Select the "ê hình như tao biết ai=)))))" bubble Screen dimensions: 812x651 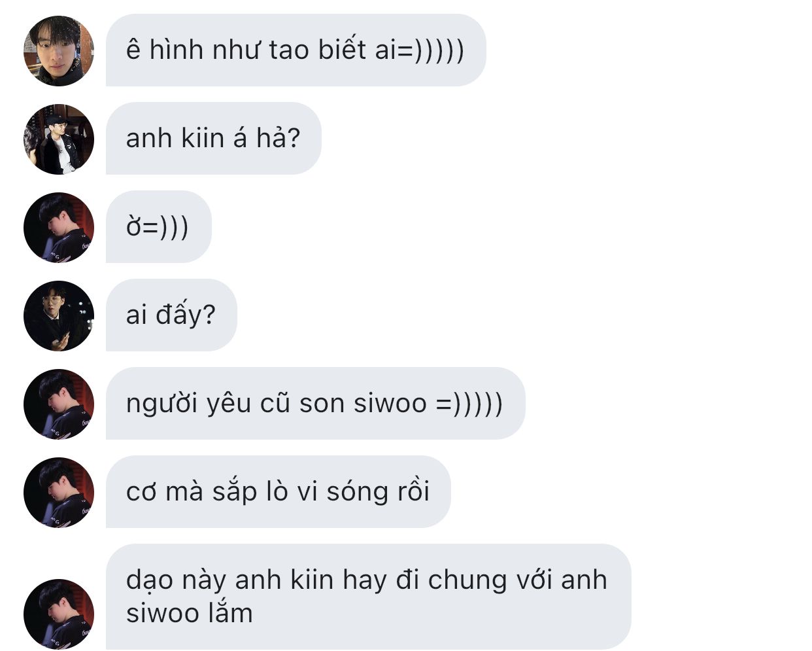pos(296,50)
